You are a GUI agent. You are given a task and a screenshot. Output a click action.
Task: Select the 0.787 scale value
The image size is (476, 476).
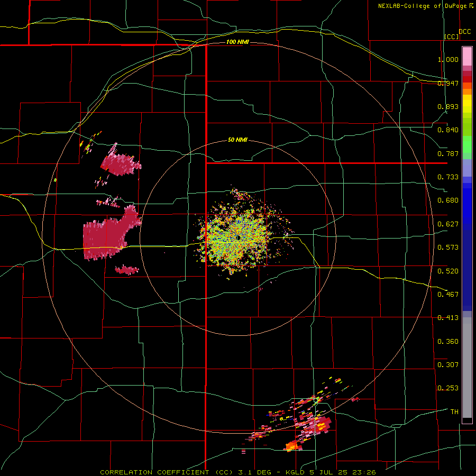point(448,153)
